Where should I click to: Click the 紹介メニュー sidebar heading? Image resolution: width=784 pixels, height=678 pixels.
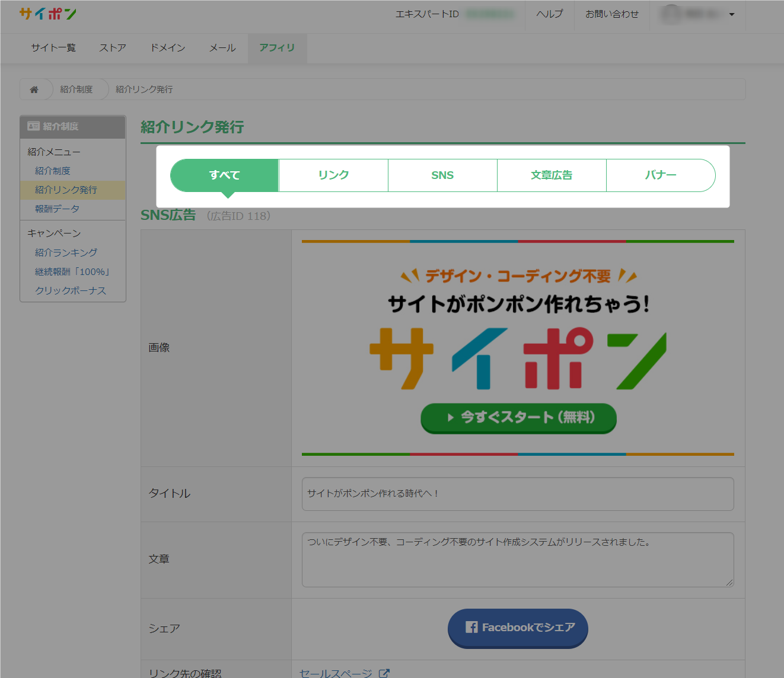(53, 152)
